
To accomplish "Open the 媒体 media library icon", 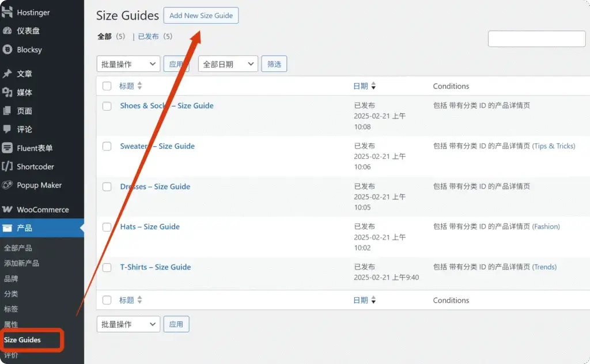I will tap(7, 92).
